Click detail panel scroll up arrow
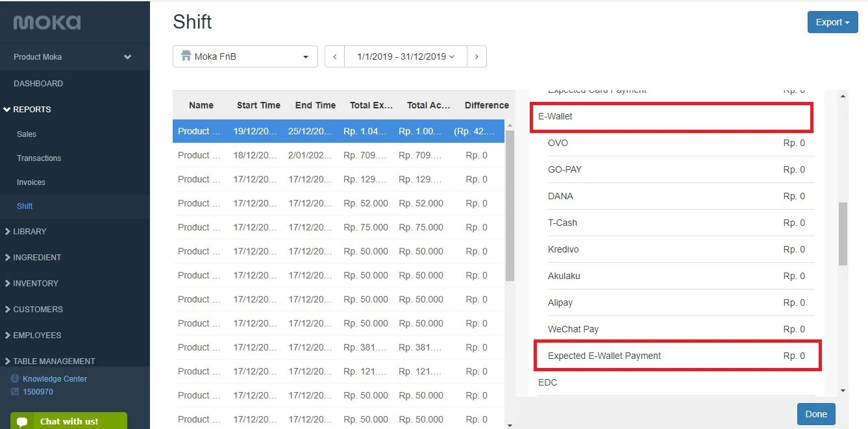This screenshot has width=868, height=429. tap(843, 96)
